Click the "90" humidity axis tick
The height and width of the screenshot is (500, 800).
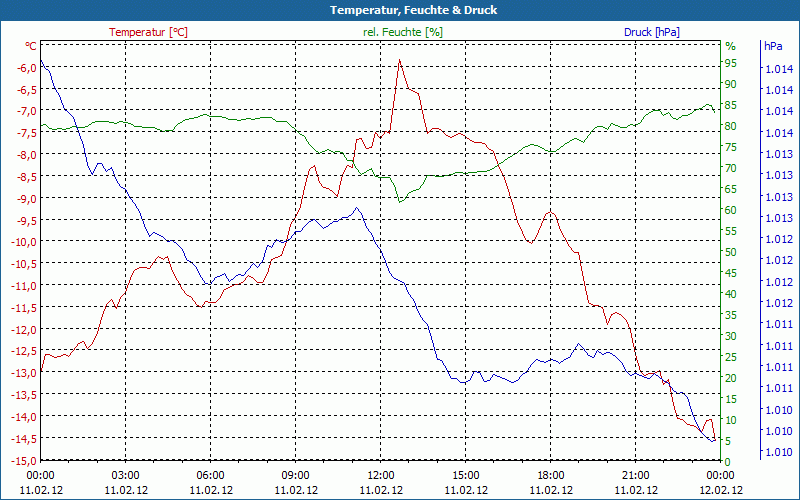point(731,84)
